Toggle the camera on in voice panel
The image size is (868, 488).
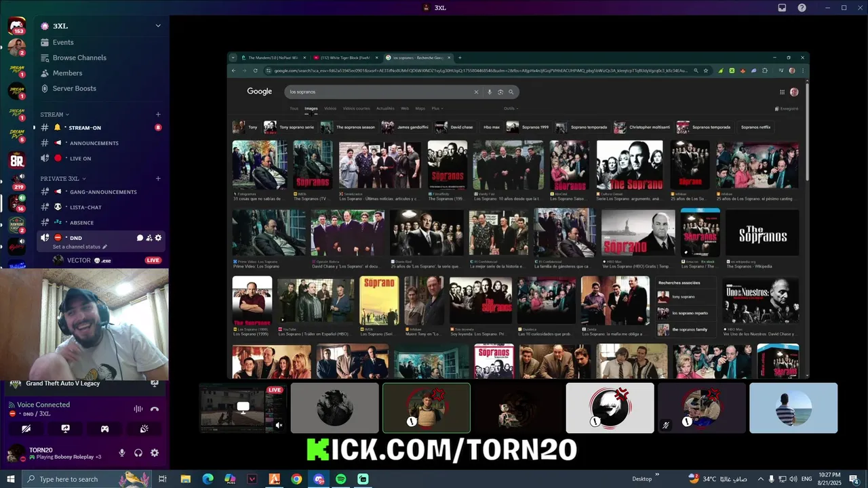tap(26, 429)
